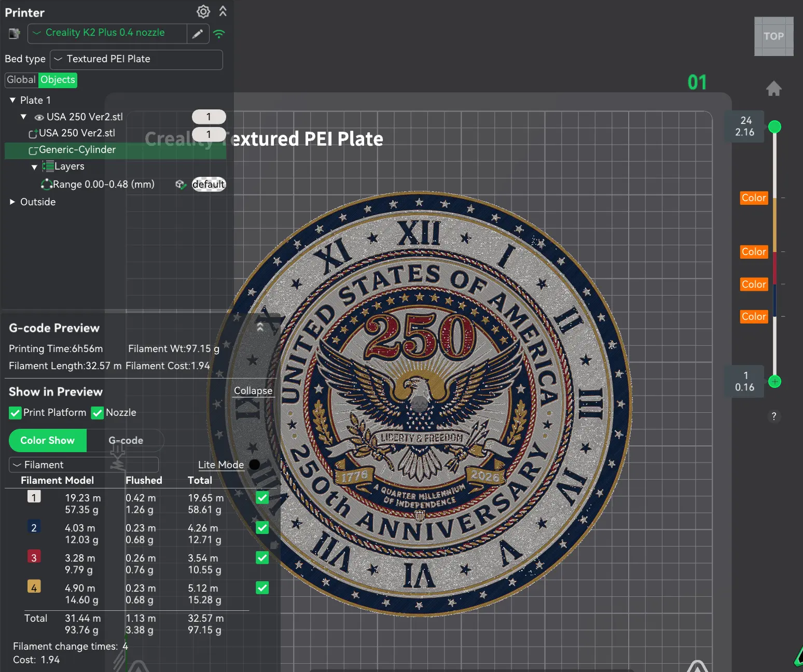Expand the Outside tree node
803x672 pixels.
tap(12, 202)
